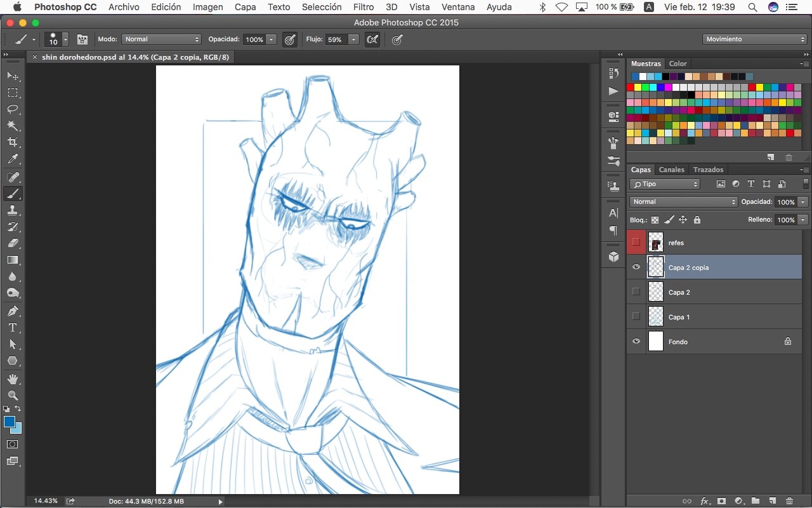Open Spotlight search in menu bar
This screenshot has height=508, width=812.
tap(752, 7)
